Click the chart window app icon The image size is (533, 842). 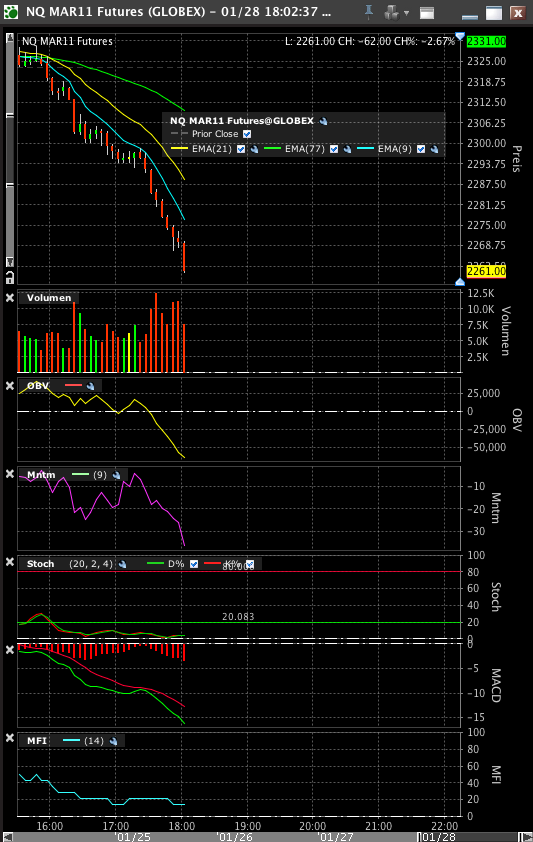point(11,11)
